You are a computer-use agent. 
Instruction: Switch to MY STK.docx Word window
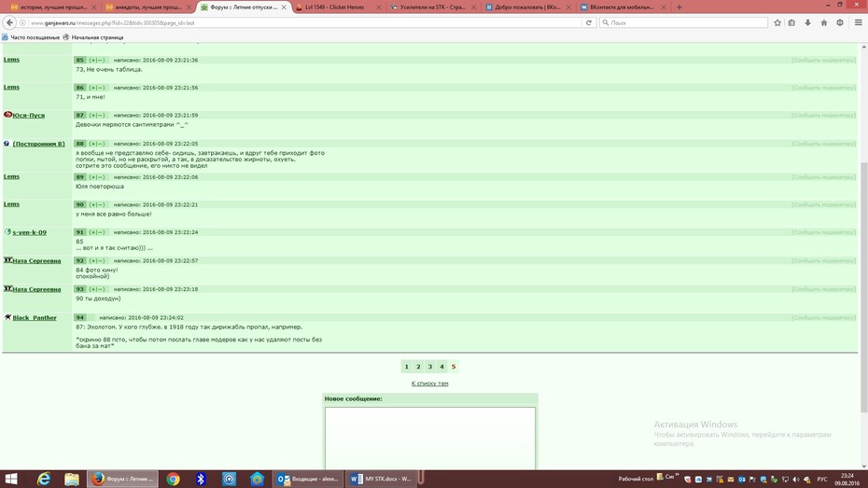point(381,479)
